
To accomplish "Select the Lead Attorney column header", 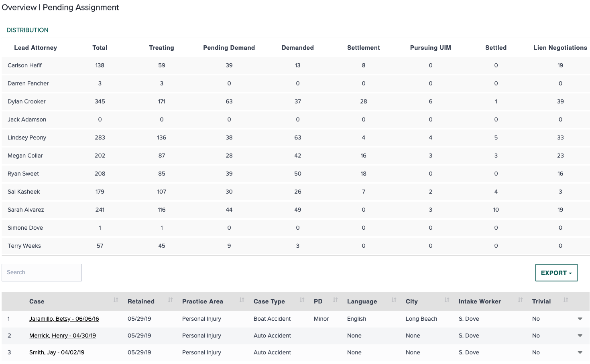I will [35, 48].
